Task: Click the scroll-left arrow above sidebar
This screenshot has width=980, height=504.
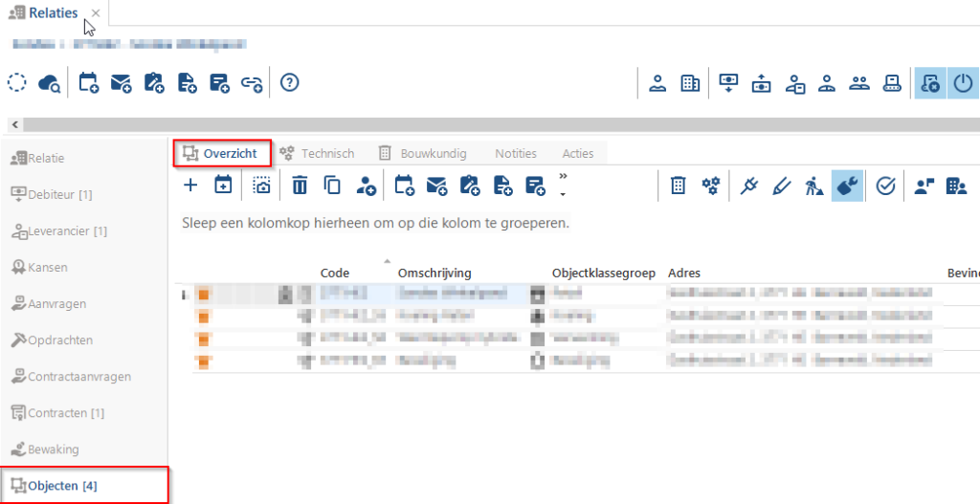Action: (x=13, y=124)
